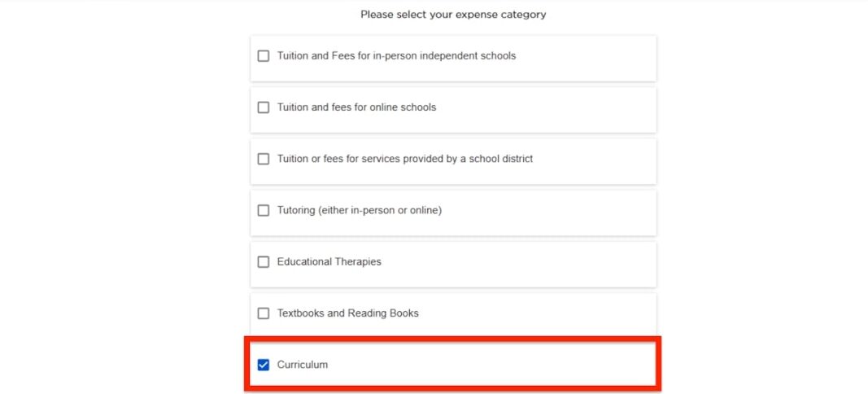This screenshot has height=394, width=868.
Task: Click the 'Educational Therapies' label text
Action: [329, 262]
